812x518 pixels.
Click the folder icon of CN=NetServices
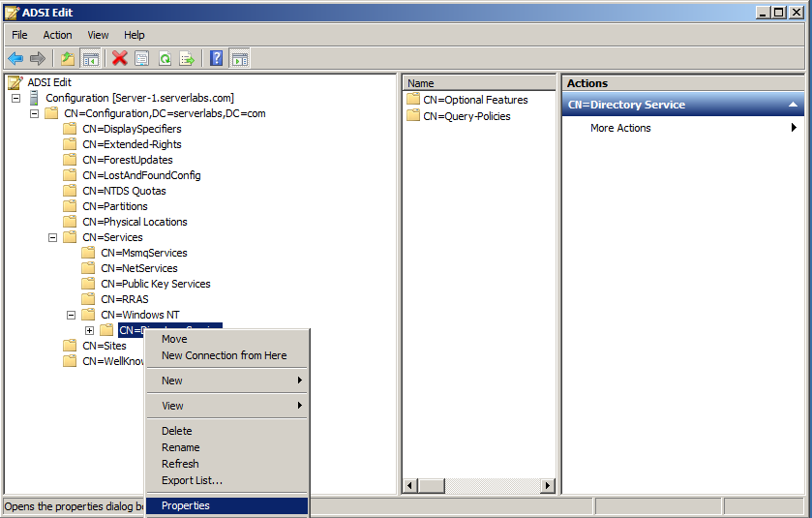[88, 268]
